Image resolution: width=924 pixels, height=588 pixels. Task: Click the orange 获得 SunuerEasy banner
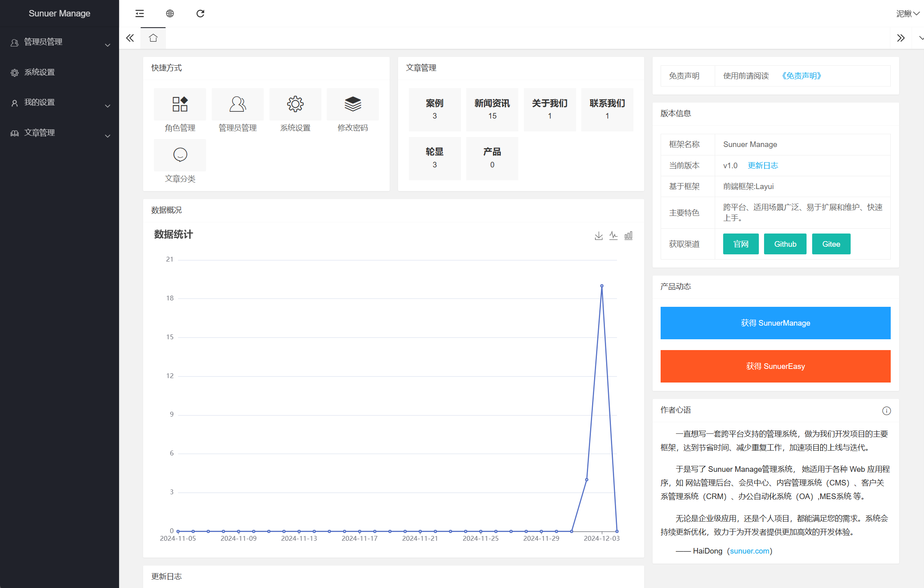pos(775,366)
